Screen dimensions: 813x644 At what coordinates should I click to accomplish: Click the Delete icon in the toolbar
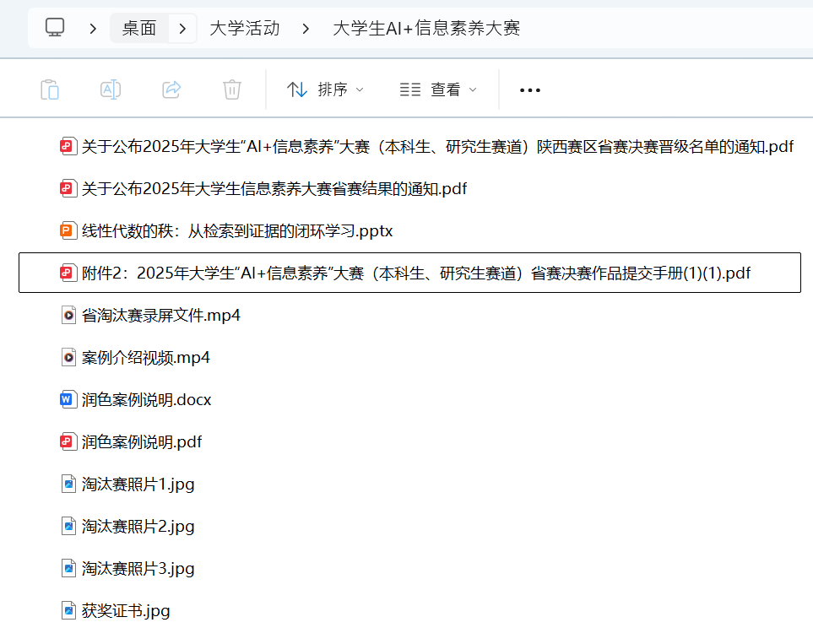tap(232, 89)
